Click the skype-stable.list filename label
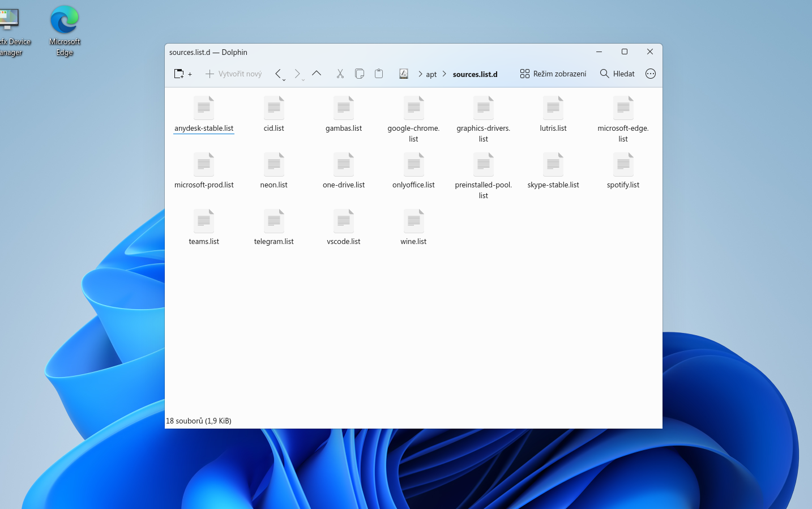This screenshot has height=509, width=812. [553, 185]
